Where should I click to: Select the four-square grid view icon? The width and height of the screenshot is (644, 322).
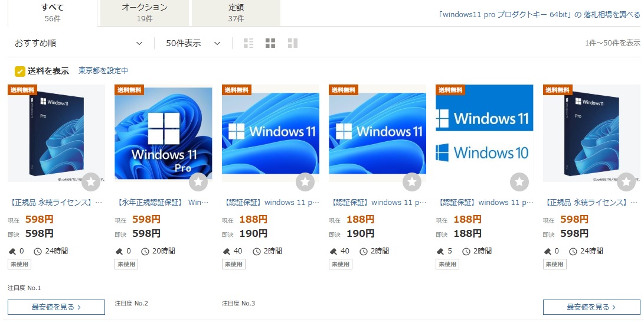click(270, 43)
